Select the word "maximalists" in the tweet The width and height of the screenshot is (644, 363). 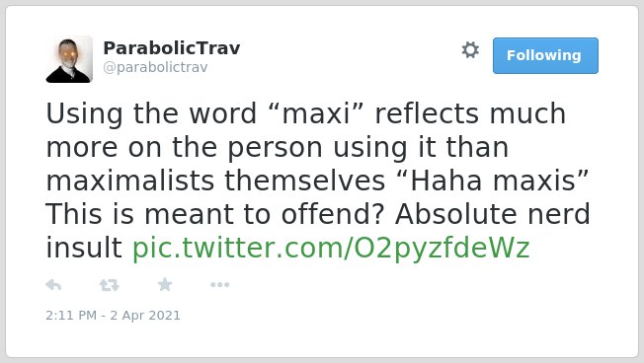coord(130,181)
